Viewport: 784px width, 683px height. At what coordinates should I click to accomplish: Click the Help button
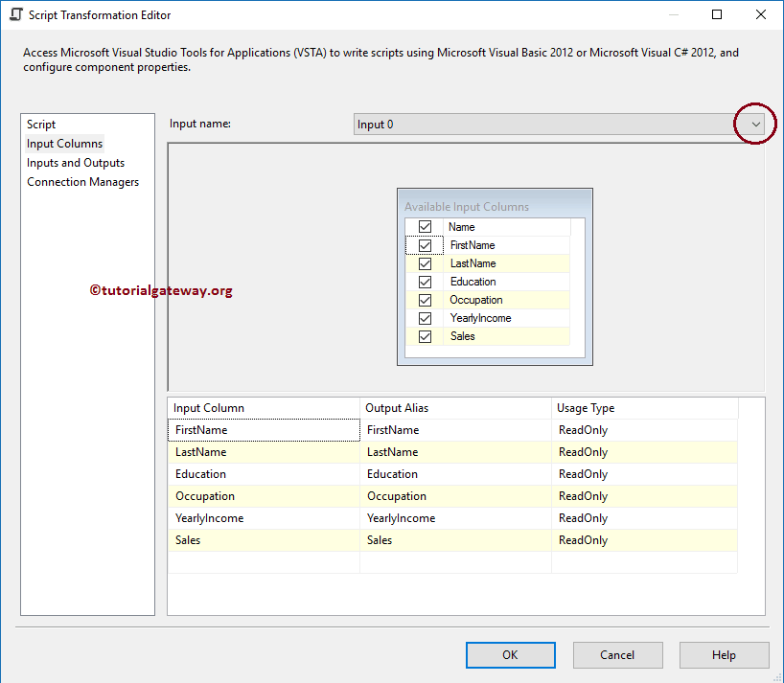point(724,654)
